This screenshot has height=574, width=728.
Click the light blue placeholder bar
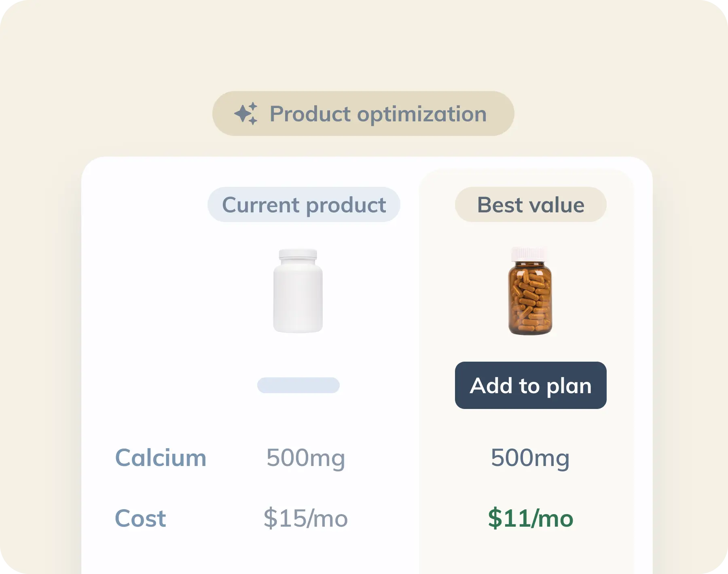[x=298, y=385]
